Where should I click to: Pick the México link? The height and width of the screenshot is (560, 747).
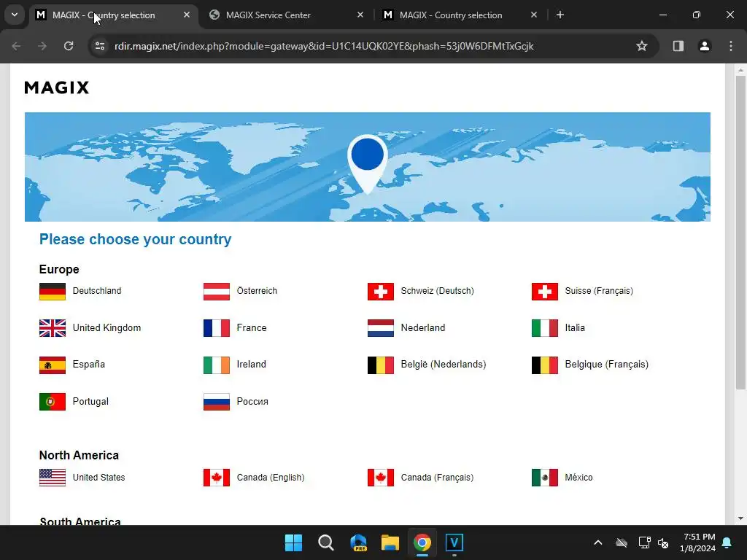point(578,478)
